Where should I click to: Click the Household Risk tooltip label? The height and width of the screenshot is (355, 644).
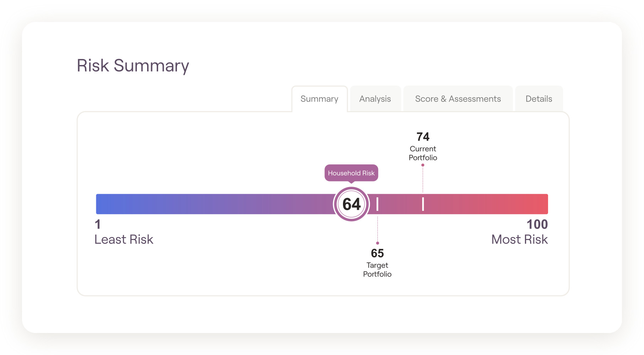pos(351,173)
